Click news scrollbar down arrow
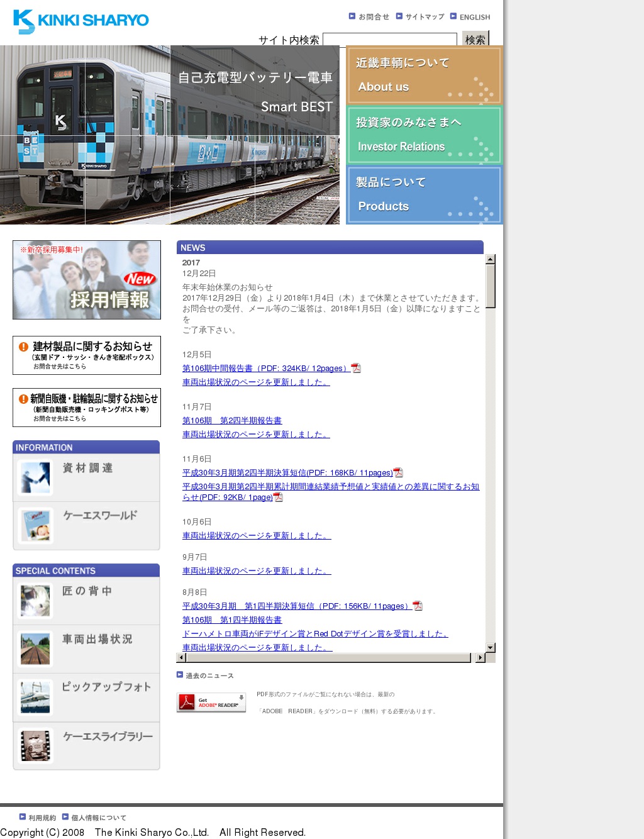Image resolution: width=644 pixels, height=839 pixels. 491,647
